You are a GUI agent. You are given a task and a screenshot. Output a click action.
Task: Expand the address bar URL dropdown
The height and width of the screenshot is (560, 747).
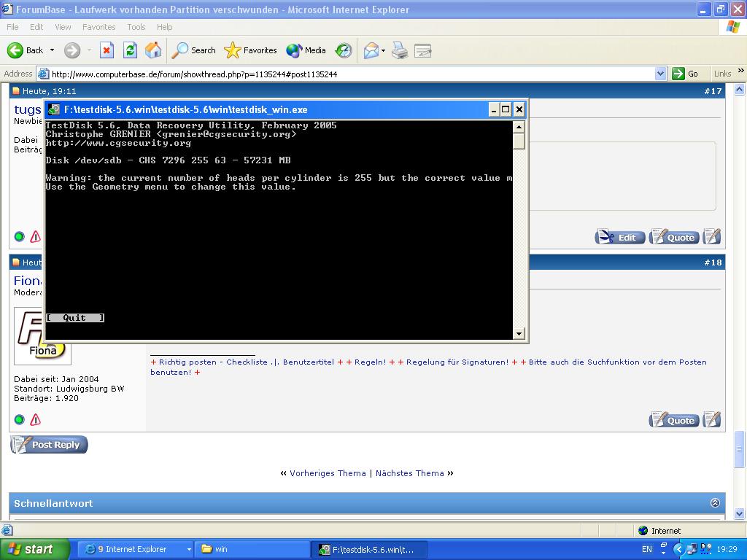point(660,74)
